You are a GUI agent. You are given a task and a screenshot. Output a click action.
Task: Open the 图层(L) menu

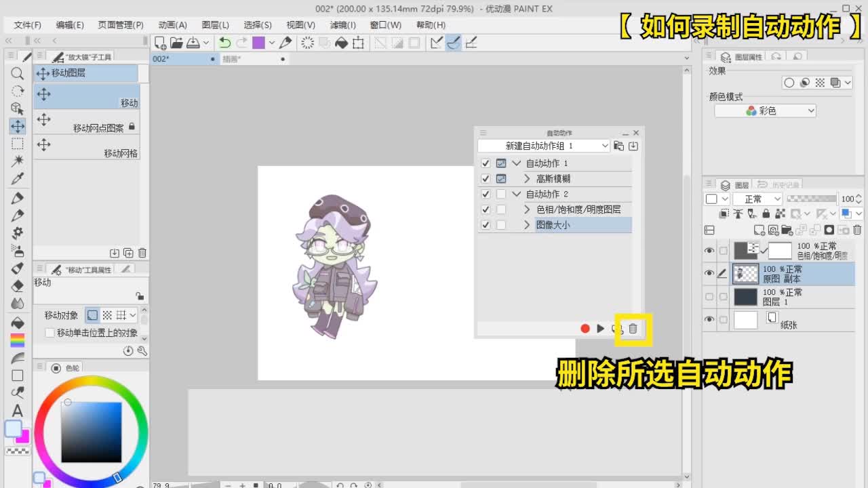click(x=216, y=25)
